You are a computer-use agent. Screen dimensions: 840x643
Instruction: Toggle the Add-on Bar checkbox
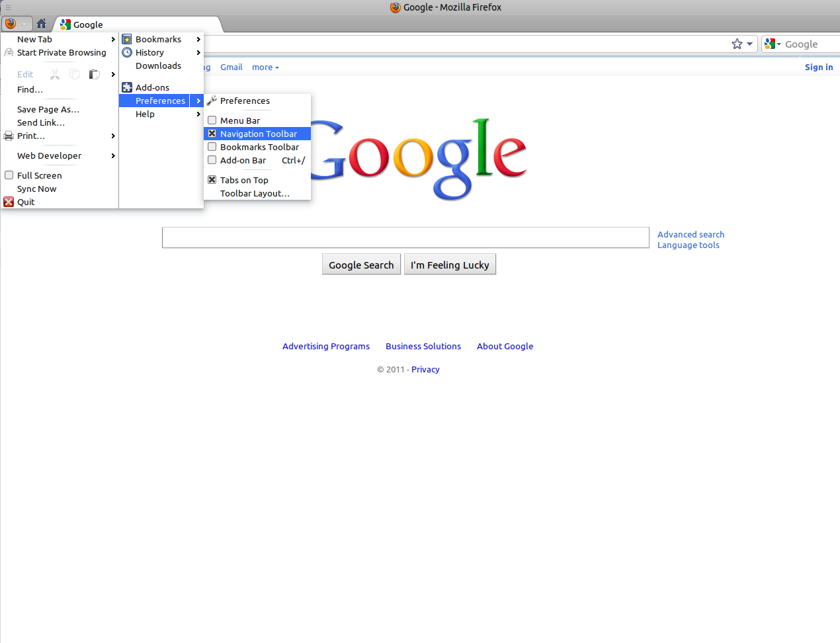[x=212, y=160]
